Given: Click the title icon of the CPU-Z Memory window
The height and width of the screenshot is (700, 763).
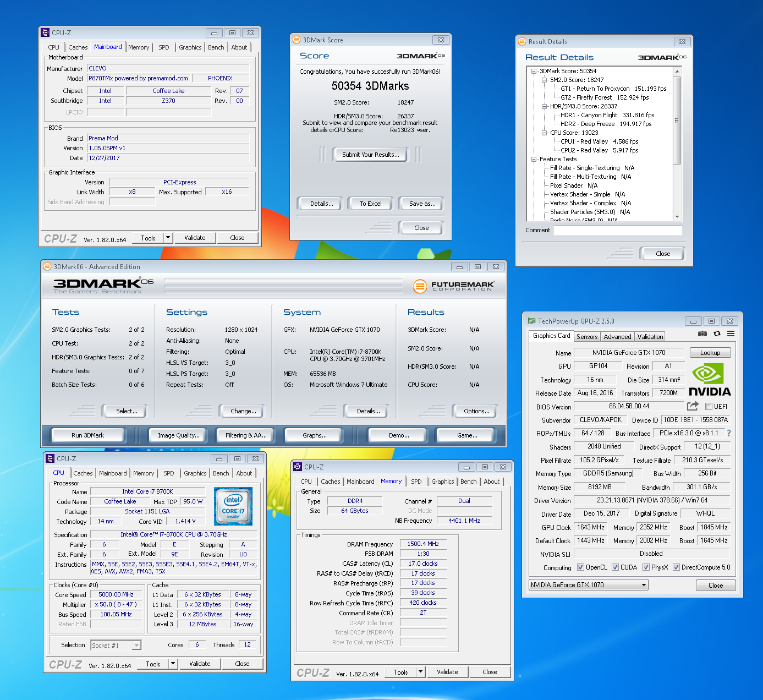Looking at the screenshot, I should coord(298,467).
